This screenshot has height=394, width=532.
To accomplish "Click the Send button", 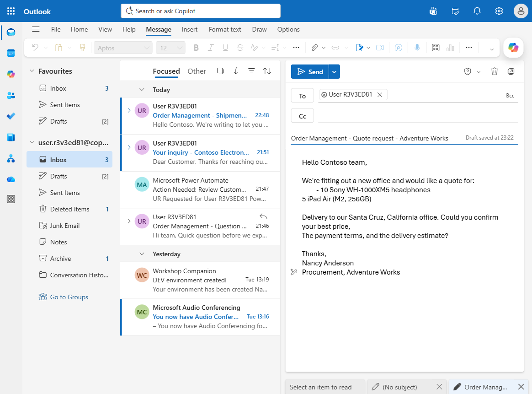I will click(310, 72).
